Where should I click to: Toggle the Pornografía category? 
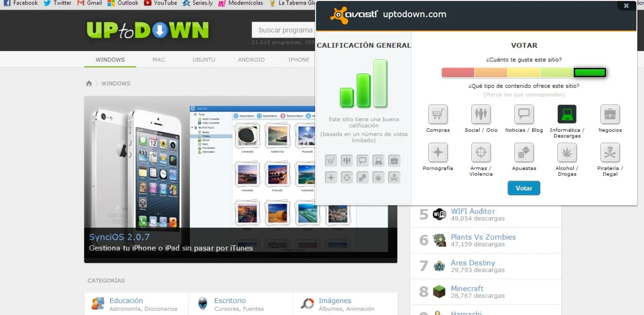click(437, 152)
